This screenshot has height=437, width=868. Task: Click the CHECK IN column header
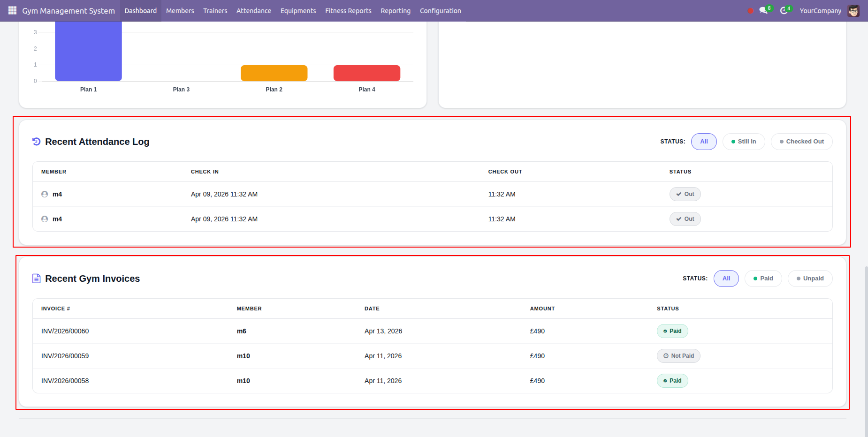205,172
